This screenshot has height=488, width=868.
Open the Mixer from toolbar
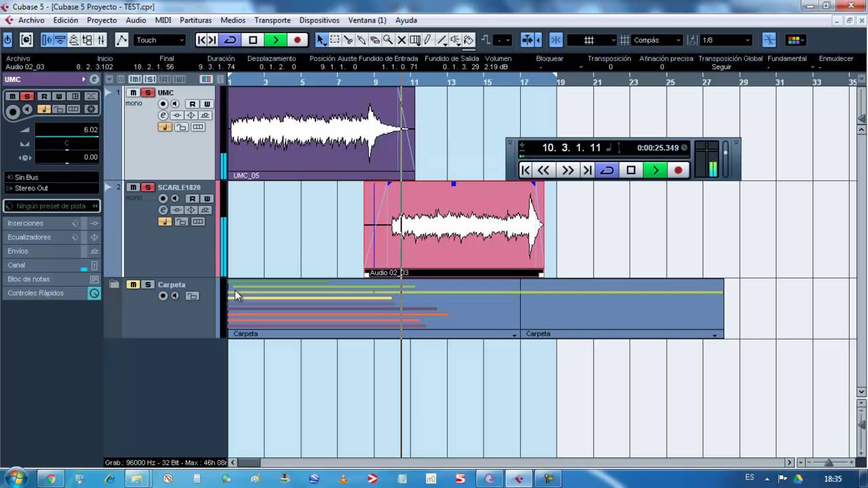pyautogui.click(x=100, y=40)
